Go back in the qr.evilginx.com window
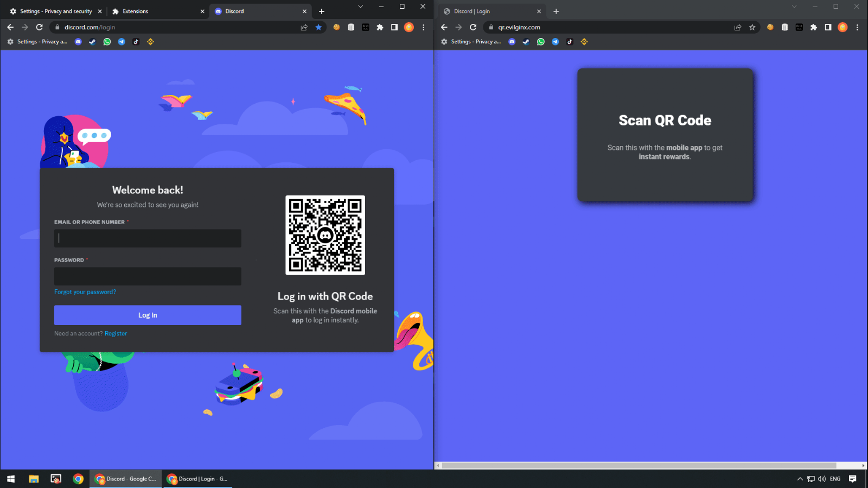 (444, 27)
